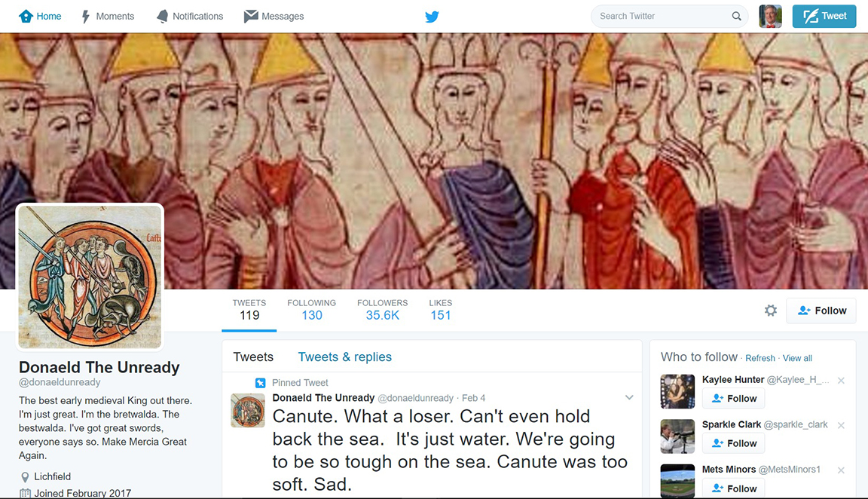Switch to the Tweets tab

[x=253, y=357]
